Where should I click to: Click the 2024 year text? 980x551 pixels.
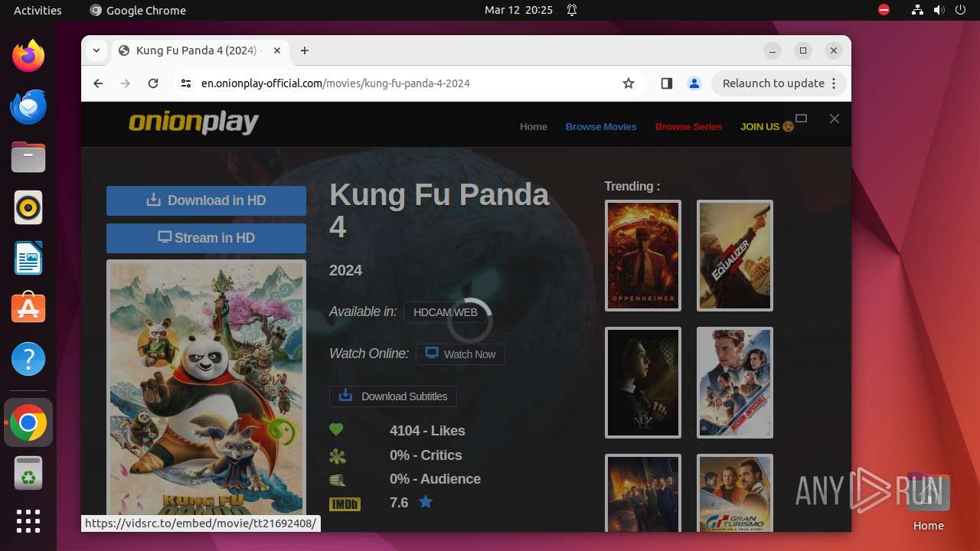click(345, 270)
